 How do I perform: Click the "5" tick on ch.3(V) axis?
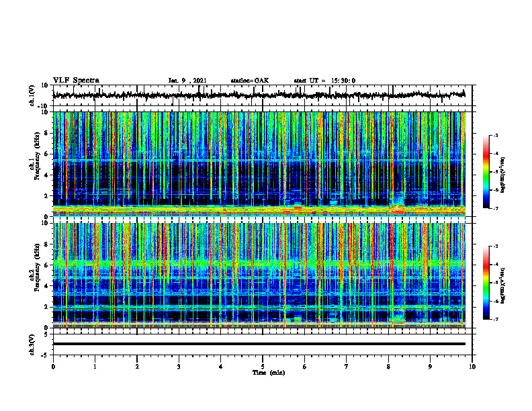(47, 334)
